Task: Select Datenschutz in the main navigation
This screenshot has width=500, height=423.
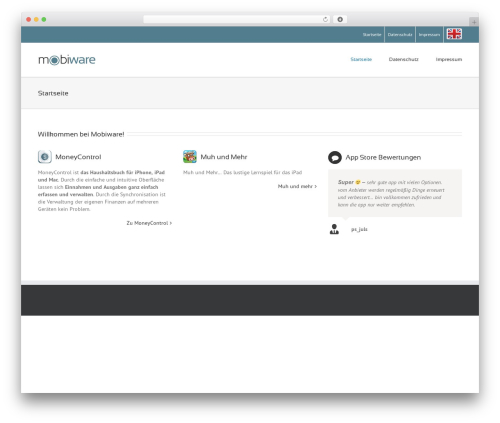Action: tap(404, 59)
